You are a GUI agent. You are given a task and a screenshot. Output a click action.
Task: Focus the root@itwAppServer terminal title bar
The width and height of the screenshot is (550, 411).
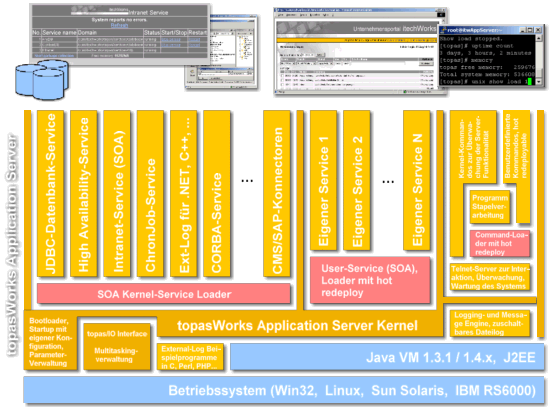[491, 30]
